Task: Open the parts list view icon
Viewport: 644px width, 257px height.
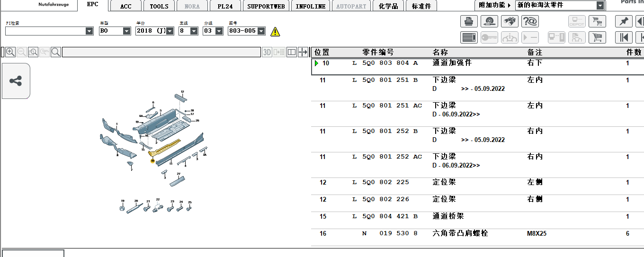Action: [x=469, y=37]
